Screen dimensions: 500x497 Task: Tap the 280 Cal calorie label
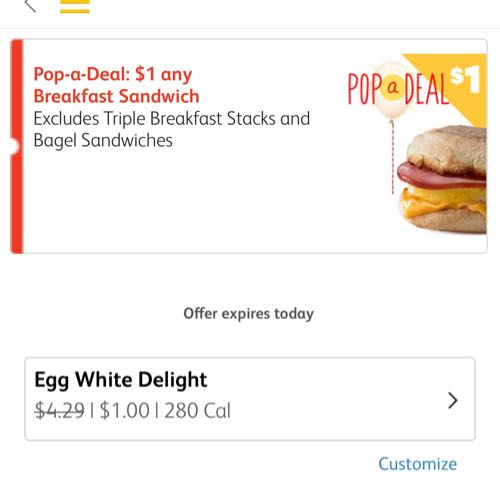coord(197,410)
